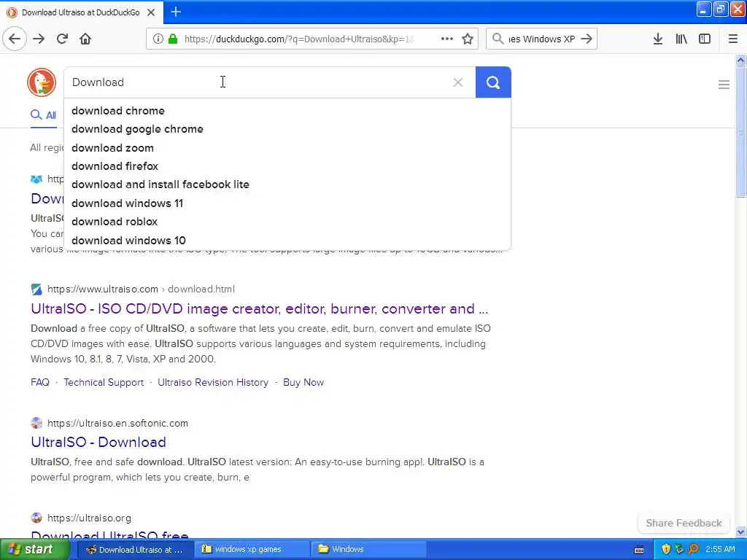The height and width of the screenshot is (560, 747).
Task: Open a new browser tab
Action: pyautogui.click(x=176, y=12)
